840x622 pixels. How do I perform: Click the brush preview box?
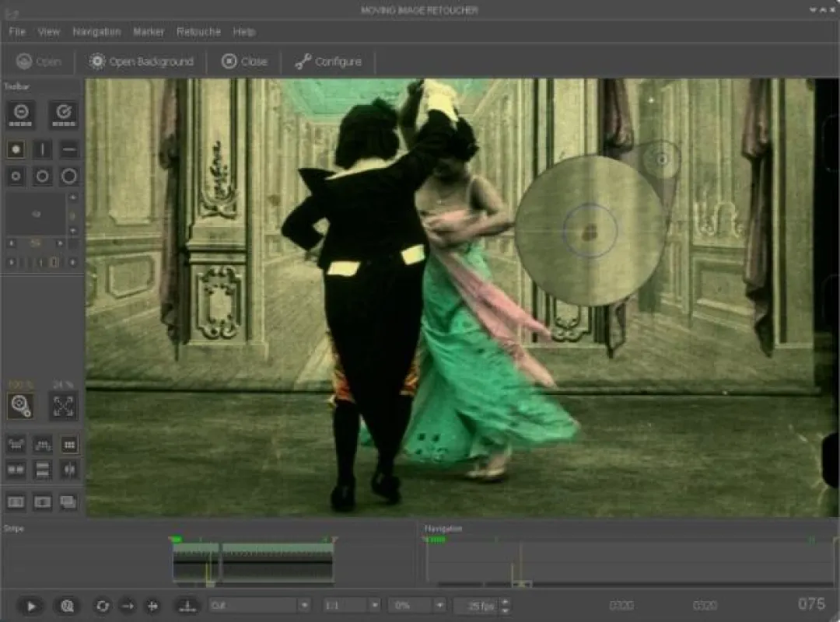[x=36, y=214]
